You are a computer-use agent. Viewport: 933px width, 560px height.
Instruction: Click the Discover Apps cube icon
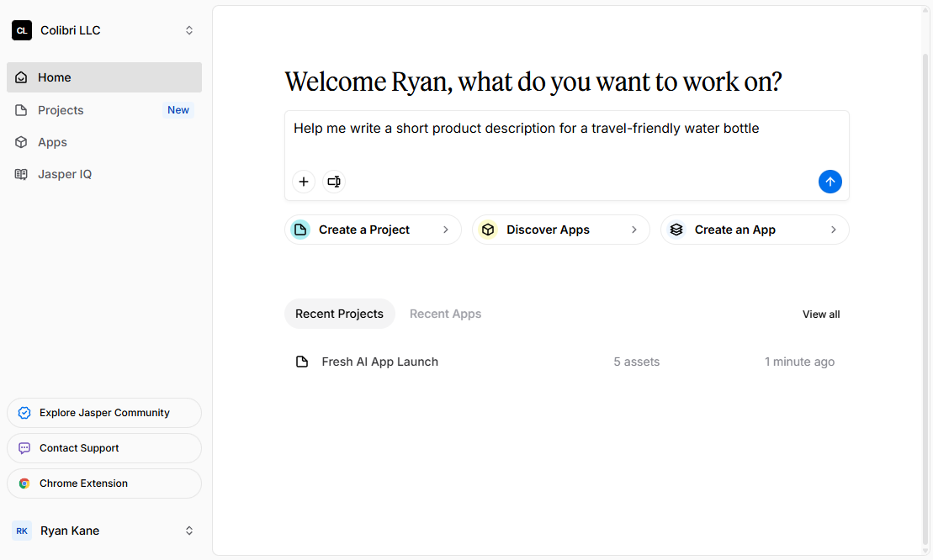pos(488,230)
